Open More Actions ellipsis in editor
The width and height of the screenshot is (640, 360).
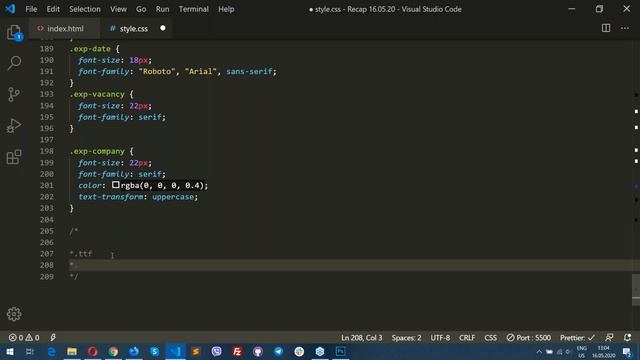[625, 28]
